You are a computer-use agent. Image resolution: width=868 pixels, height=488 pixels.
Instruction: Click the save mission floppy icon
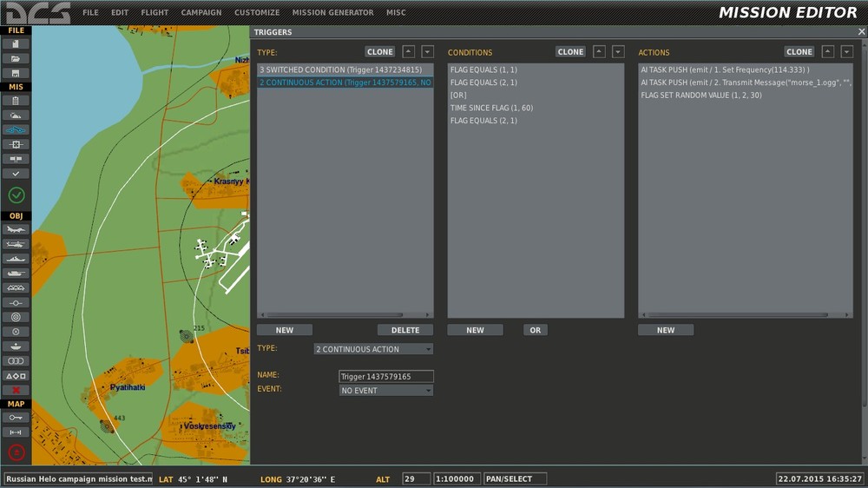pyautogui.click(x=16, y=73)
